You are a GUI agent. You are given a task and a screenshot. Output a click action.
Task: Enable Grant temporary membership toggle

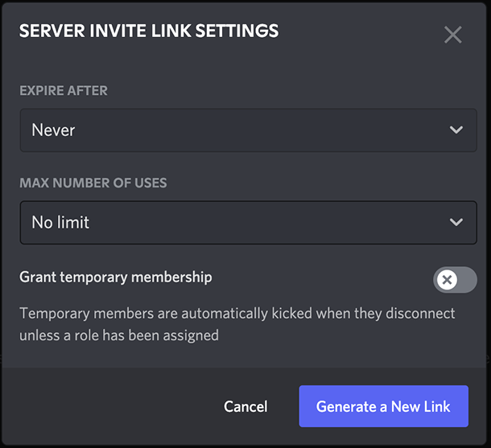click(455, 280)
